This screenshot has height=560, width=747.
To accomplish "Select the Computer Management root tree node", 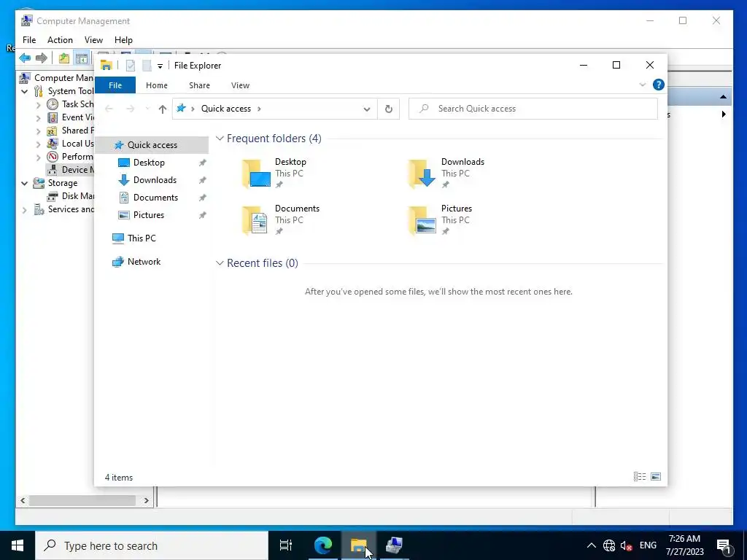I will [x=57, y=77].
